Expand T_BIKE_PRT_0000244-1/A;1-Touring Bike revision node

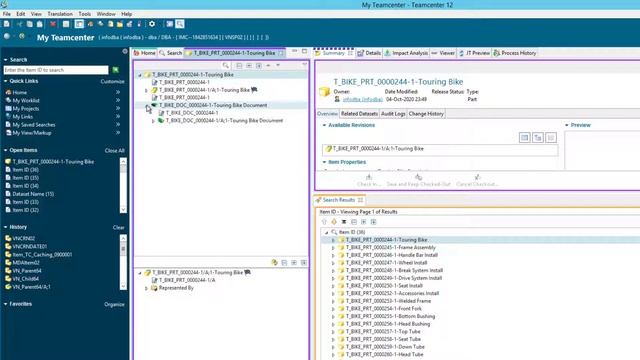coord(147,90)
